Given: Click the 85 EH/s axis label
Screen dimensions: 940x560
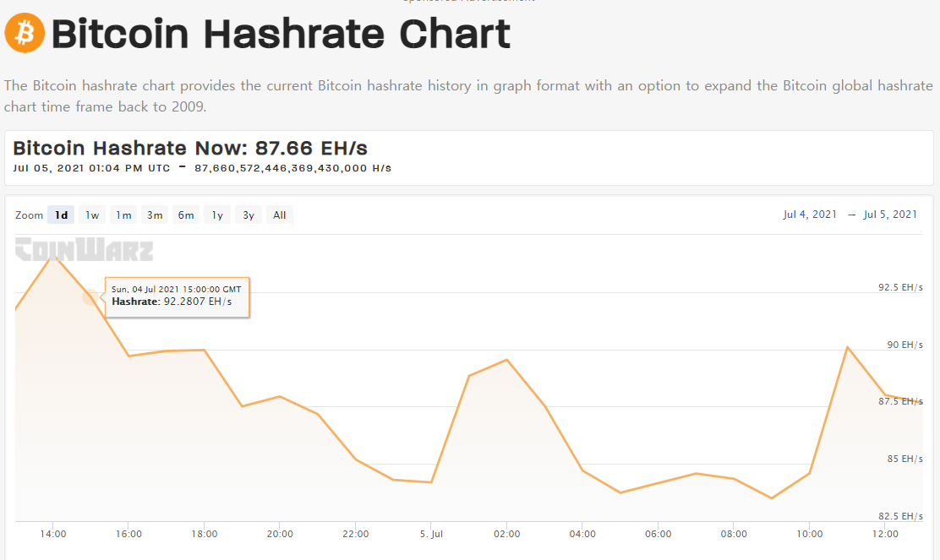Looking at the screenshot, I should (904, 459).
